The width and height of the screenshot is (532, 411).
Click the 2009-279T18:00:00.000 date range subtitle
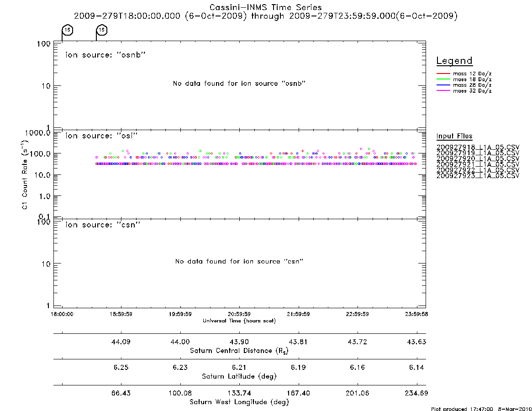[266, 16]
